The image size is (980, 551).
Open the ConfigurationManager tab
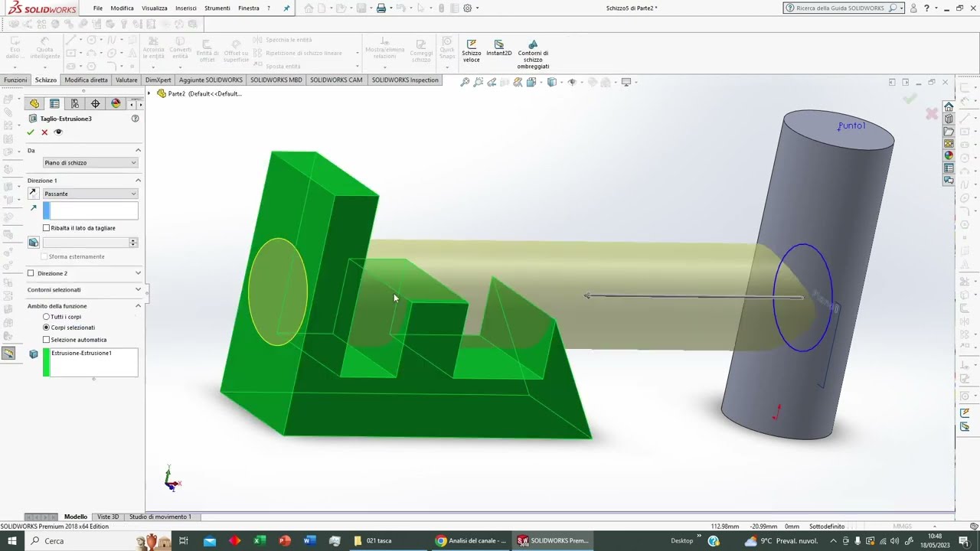click(x=75, y=103)
